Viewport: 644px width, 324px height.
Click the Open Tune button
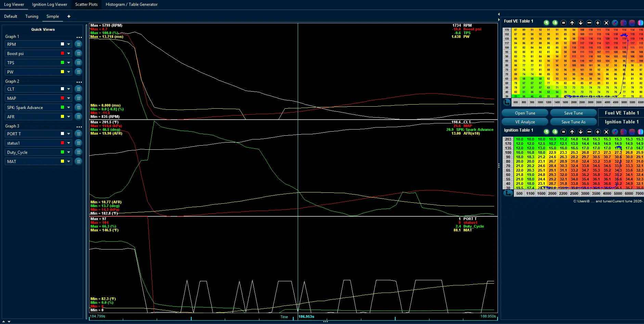(x=525, y=113)
